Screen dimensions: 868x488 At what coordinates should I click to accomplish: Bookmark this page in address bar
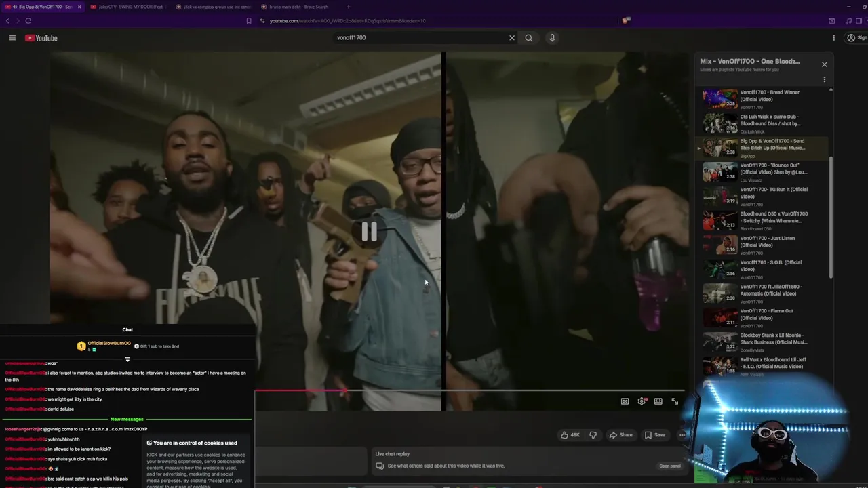click(249, 21)
